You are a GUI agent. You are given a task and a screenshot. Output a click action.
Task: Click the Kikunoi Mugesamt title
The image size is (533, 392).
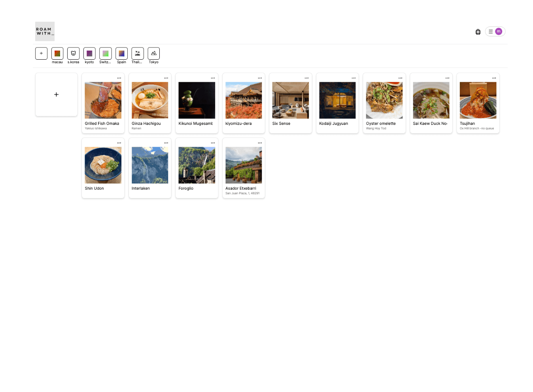196,124
